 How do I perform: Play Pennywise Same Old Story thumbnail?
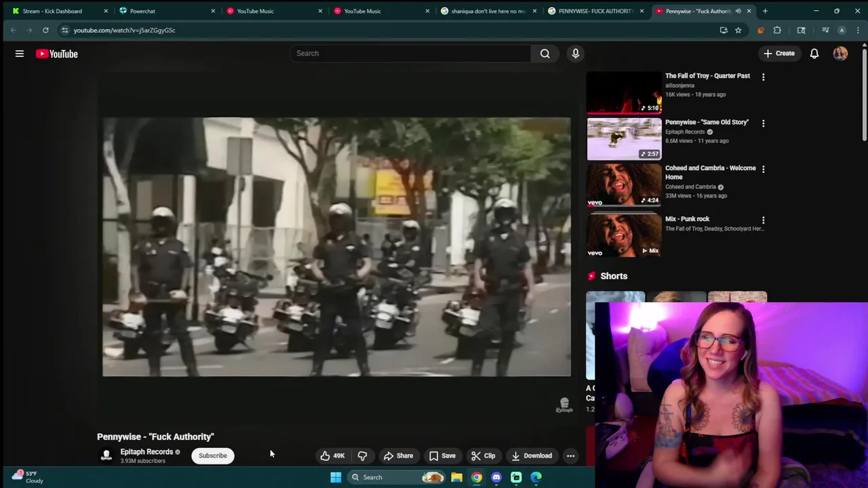click(624, 139)
